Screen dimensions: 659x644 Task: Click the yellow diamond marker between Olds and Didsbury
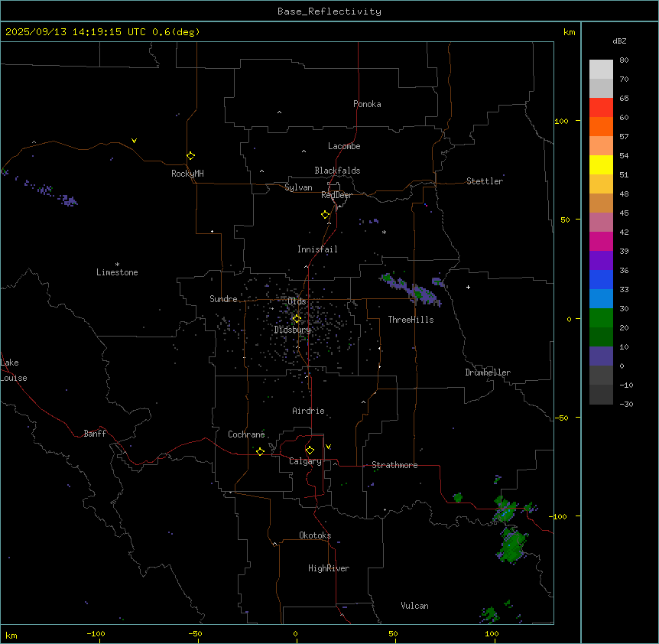(297, 319)
